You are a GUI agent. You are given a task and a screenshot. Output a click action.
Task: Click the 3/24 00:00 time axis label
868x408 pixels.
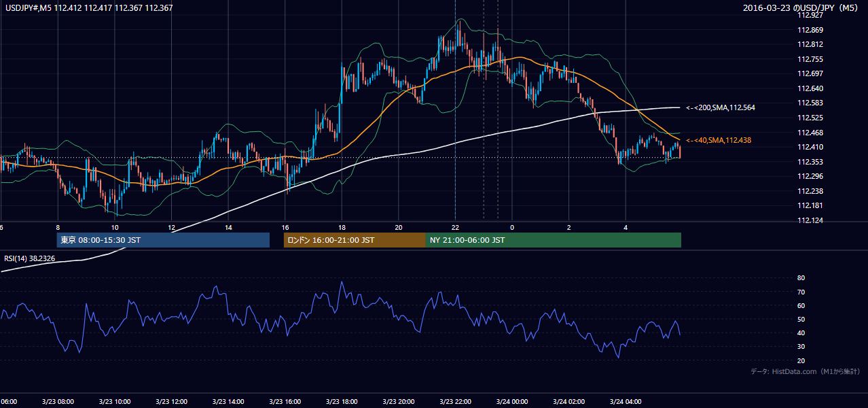(511, 401)
